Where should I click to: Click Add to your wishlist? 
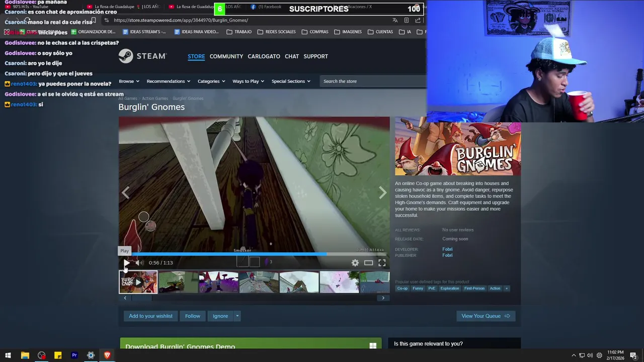(150, 316)
